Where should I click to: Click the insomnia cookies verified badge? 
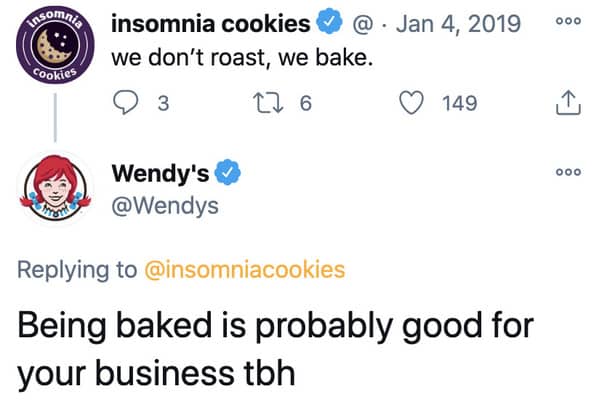point(329,22)
